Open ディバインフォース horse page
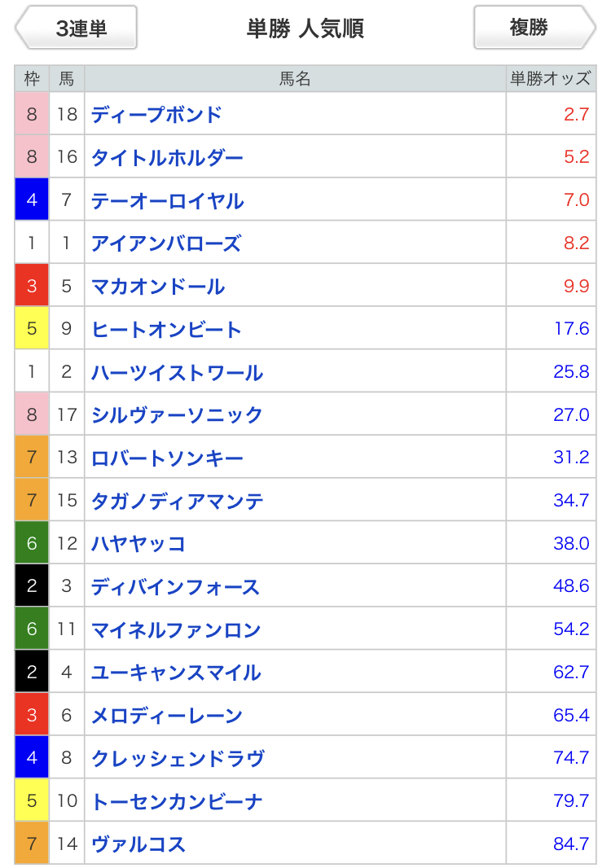Image resolution: width=611 pixels, height=868 pixels. [x=175, y=587]
